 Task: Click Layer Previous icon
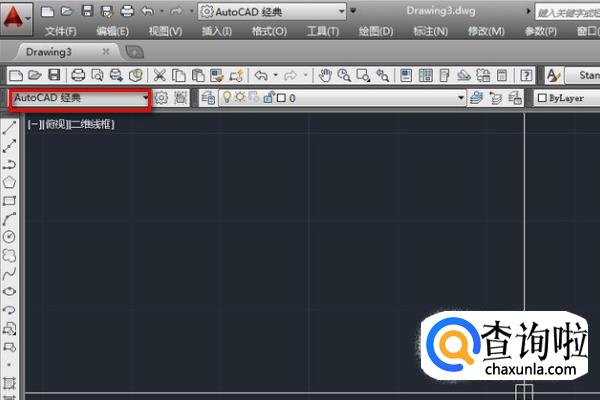[x=496, y=98]
